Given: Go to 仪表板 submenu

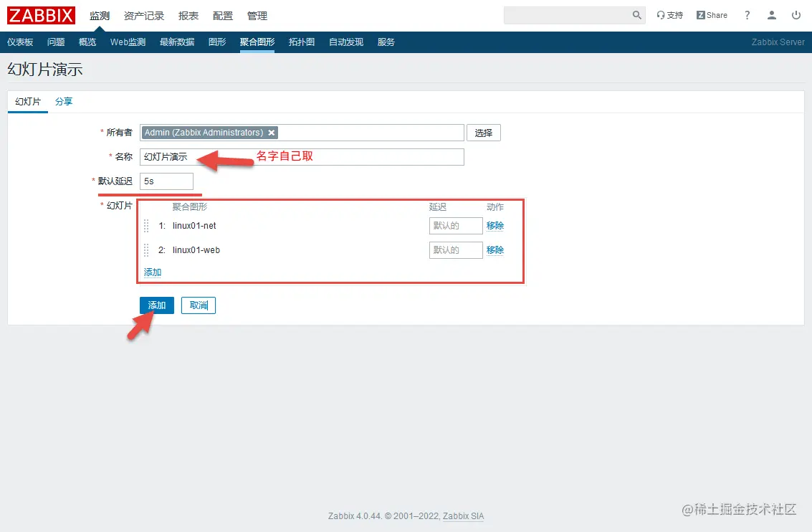Looking at the screenshot, I should pyautogui.click(x=20, y=42).
